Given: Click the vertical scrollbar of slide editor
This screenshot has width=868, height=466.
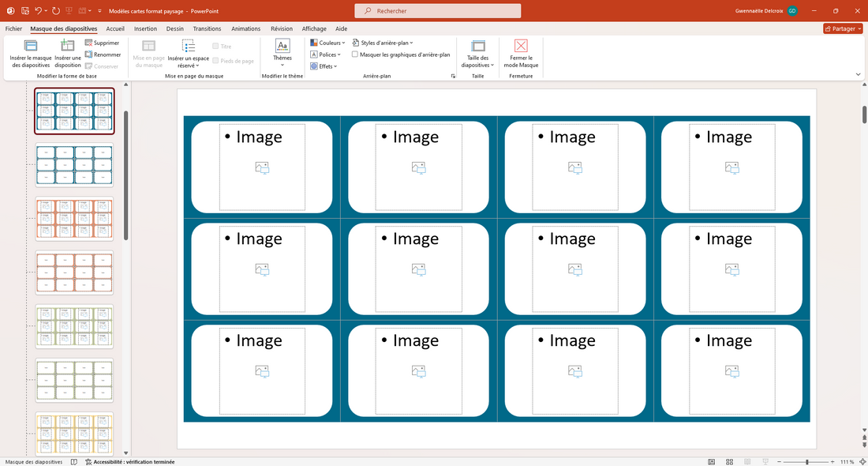Looking at the screenshot, I should click(x=864, y=115).
